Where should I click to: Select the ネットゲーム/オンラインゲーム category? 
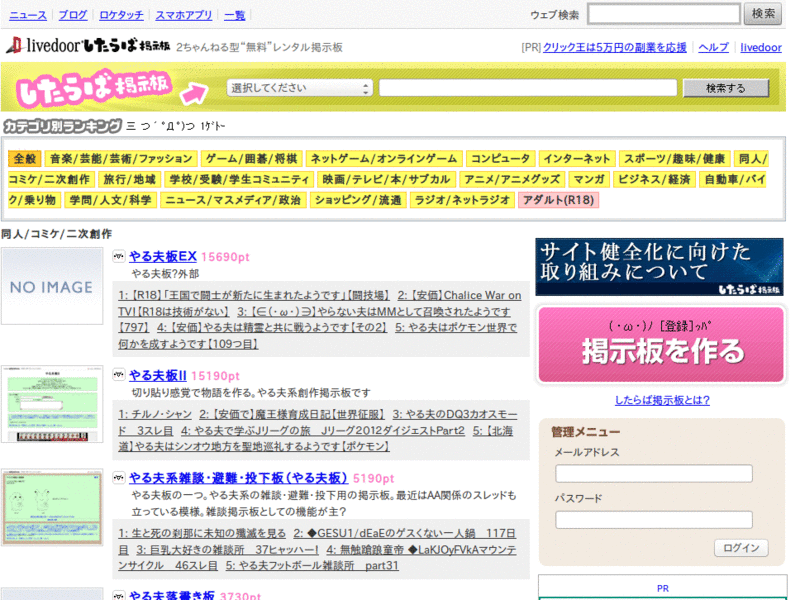(384, 159)
